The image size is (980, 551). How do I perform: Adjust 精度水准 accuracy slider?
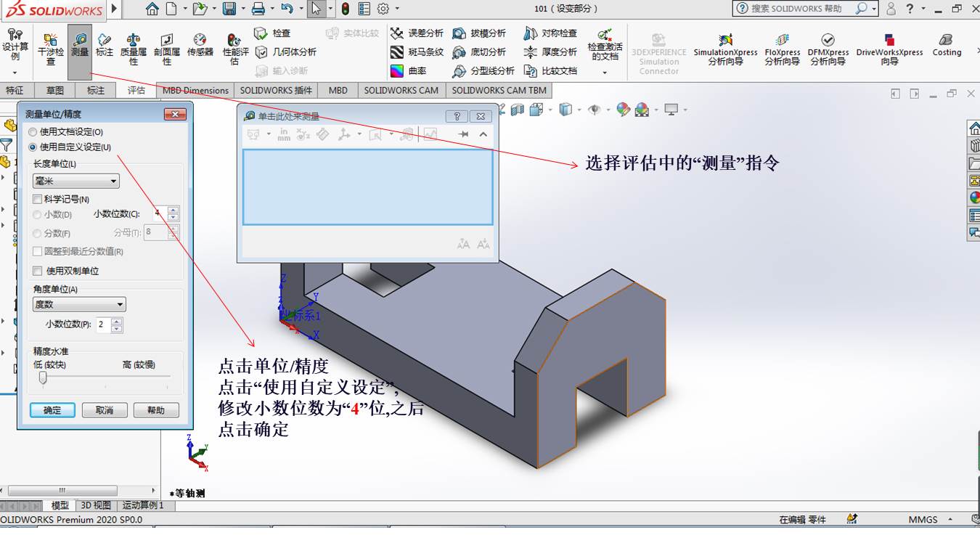43,377
